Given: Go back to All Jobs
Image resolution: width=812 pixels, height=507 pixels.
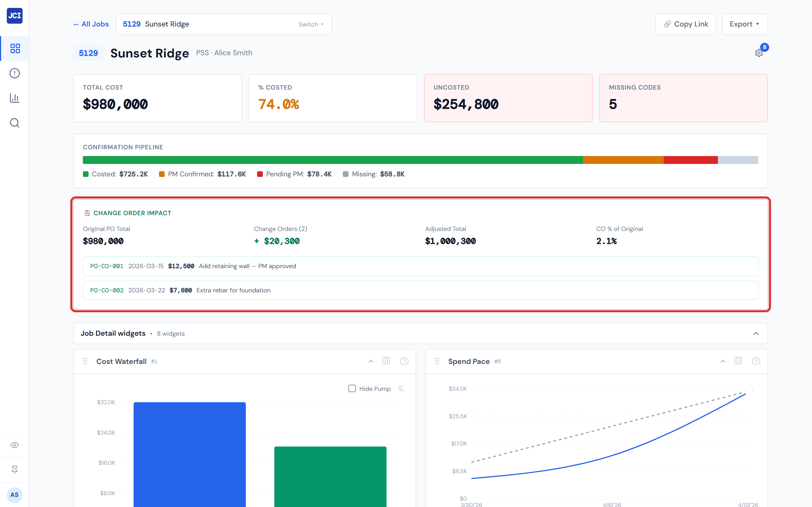Looking at the screenshot, I should click(91, 24).
